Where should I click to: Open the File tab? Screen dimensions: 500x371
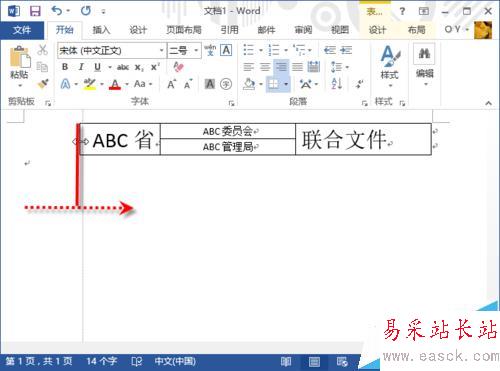22,30
